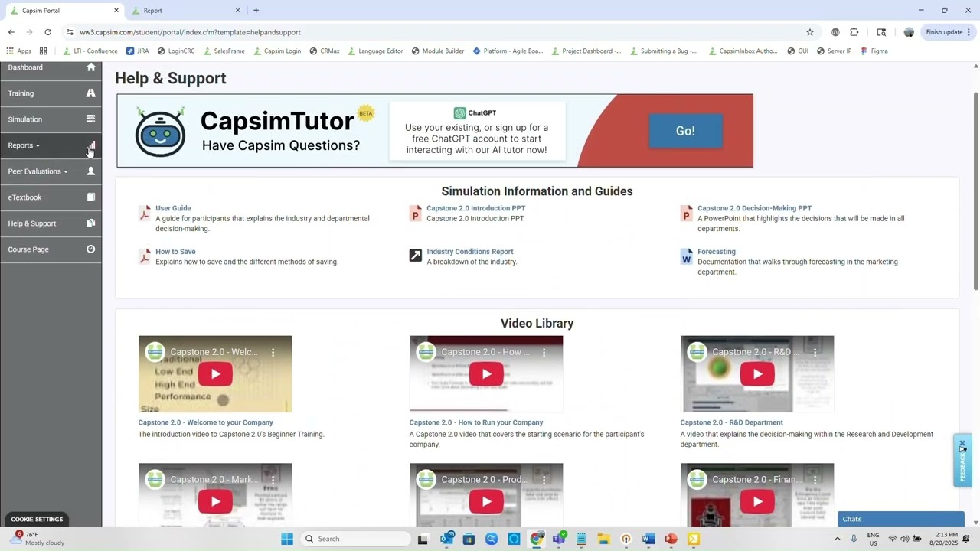980x551 pixels.
Task: Open the Feedback side tab
Action: pos(962,461)
